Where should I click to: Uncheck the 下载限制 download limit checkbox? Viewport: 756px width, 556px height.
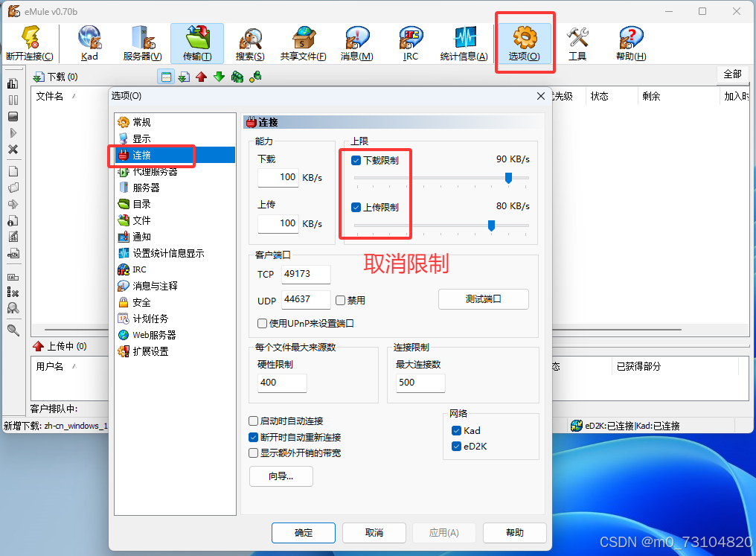point(356,161)
